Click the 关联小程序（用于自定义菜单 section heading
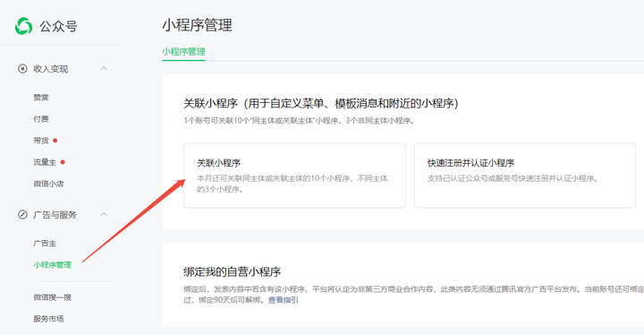 pos(321,103)
